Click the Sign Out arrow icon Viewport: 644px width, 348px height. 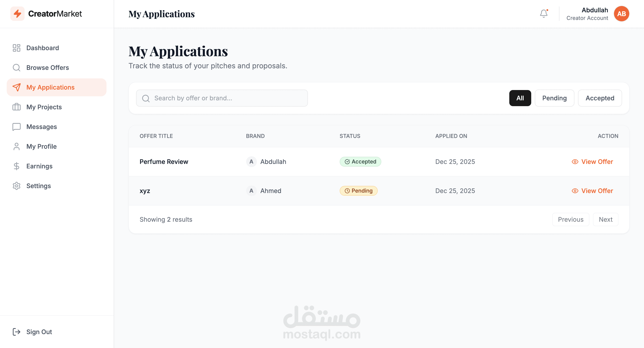click(17, 332)
